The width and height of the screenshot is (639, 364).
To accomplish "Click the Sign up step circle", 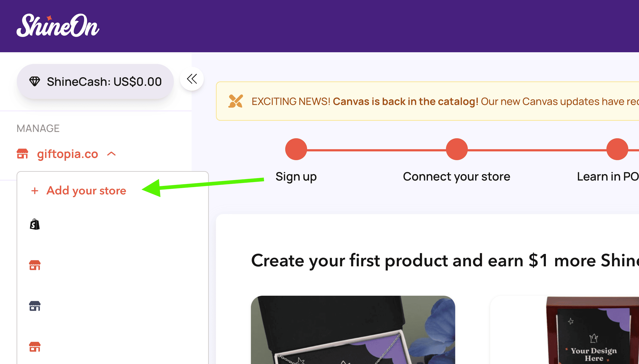I will 296,149.
